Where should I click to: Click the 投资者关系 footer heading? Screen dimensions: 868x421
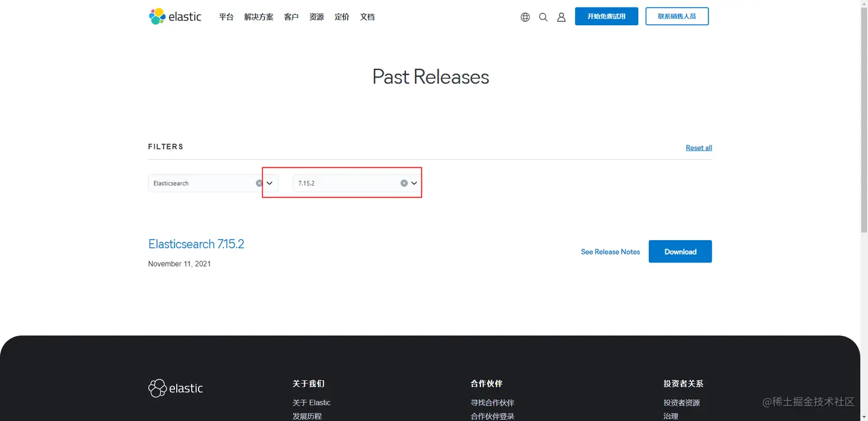(x=684, y=383)
